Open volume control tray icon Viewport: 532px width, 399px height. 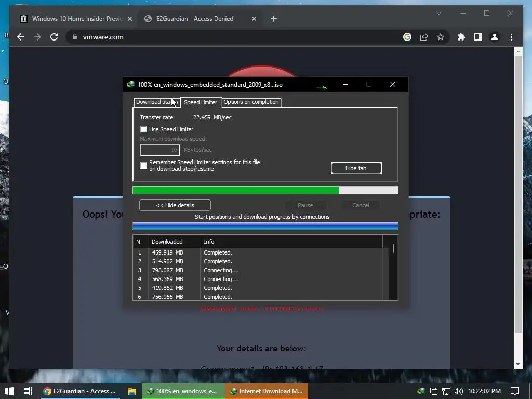tap(459, 391)
